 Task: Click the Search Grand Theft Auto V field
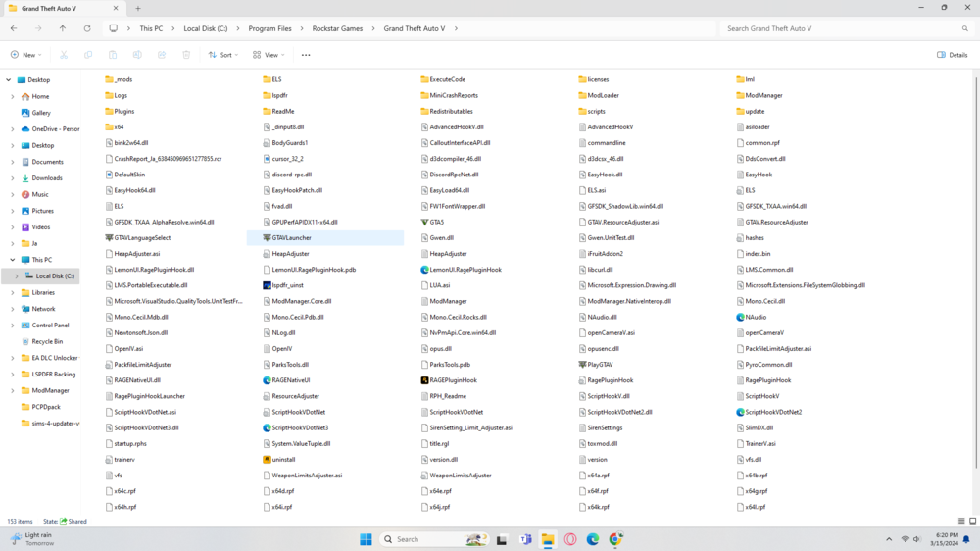(847, 28)
